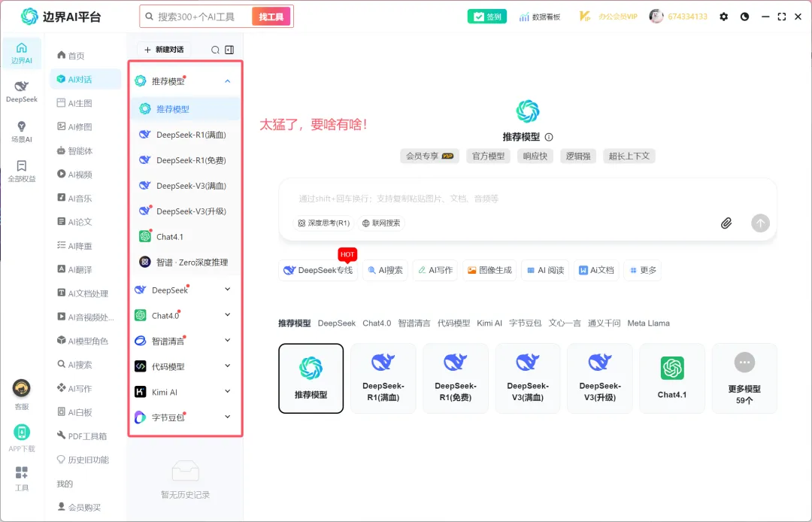
Task: Open AI搜索 shortcut
Action: (385, 270)
